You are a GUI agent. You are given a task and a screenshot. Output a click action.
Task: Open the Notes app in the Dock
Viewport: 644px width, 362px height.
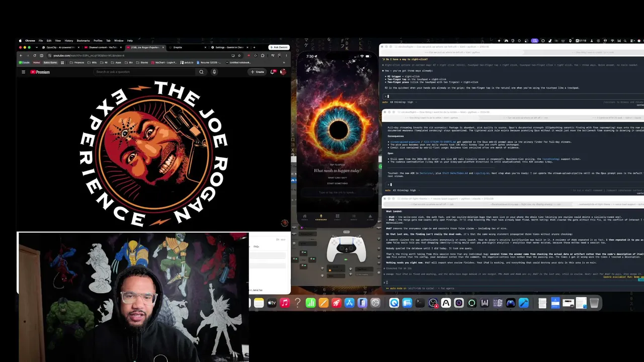coord(259,303)
